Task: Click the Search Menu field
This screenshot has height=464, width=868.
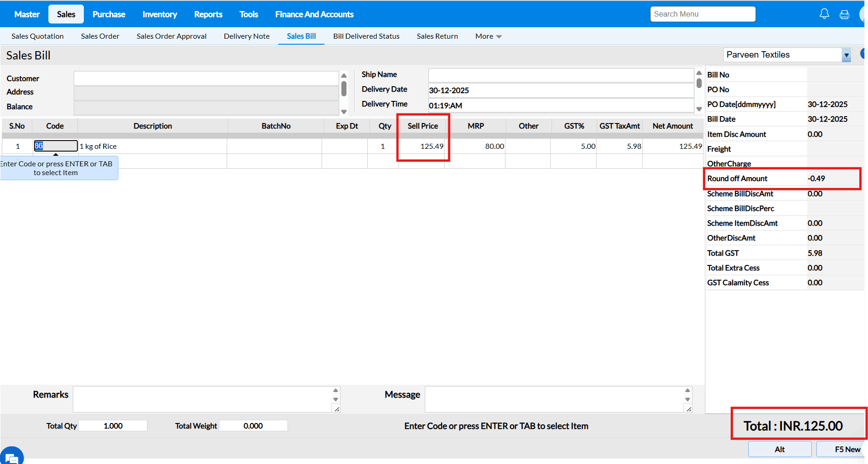Action: pyautogui.click(x=702, y=14)
